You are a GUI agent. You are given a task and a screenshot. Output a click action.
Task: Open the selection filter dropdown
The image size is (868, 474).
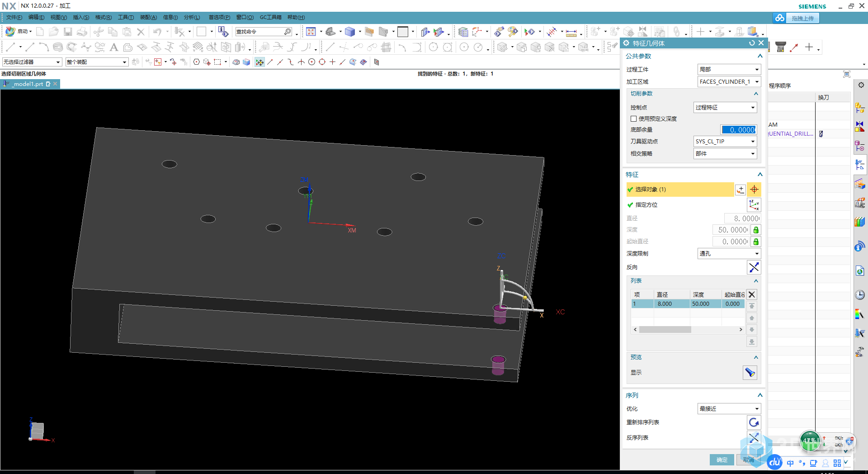(32, 62)
